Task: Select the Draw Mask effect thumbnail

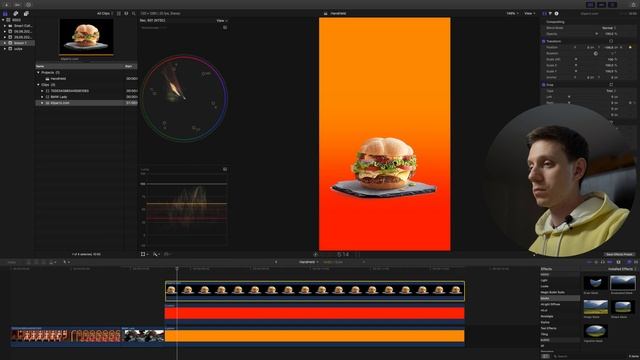Action: (x=595, y=283)
